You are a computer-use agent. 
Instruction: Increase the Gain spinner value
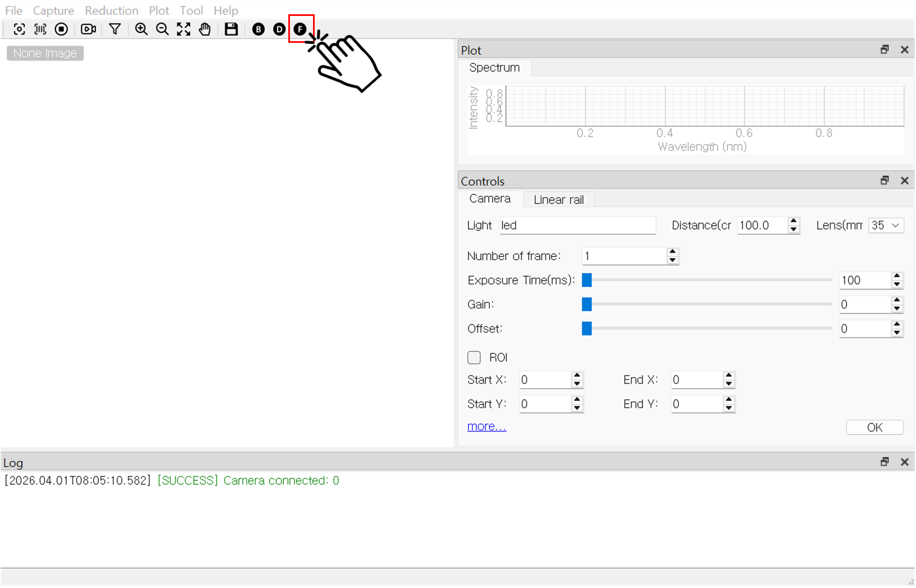897,300
